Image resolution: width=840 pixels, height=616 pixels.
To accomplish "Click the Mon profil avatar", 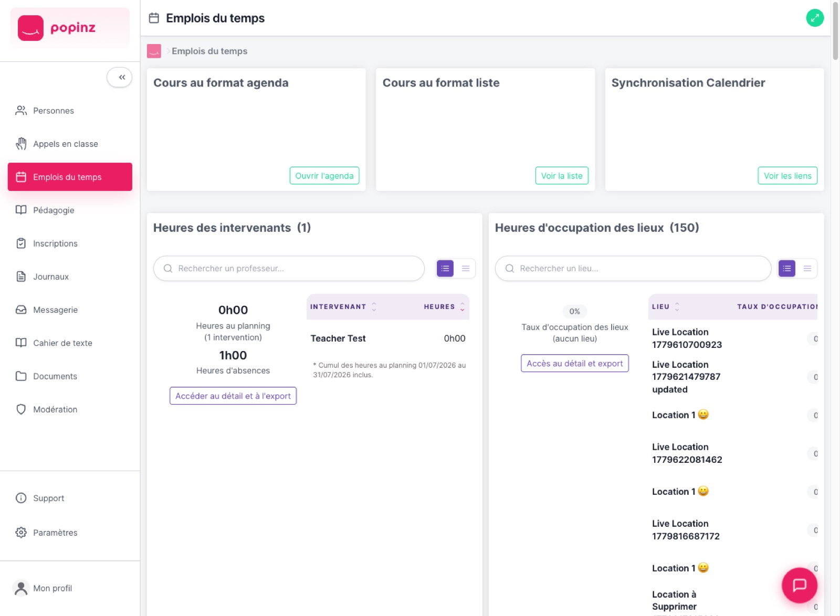I will pyautogui.click(x=21, y=588).
